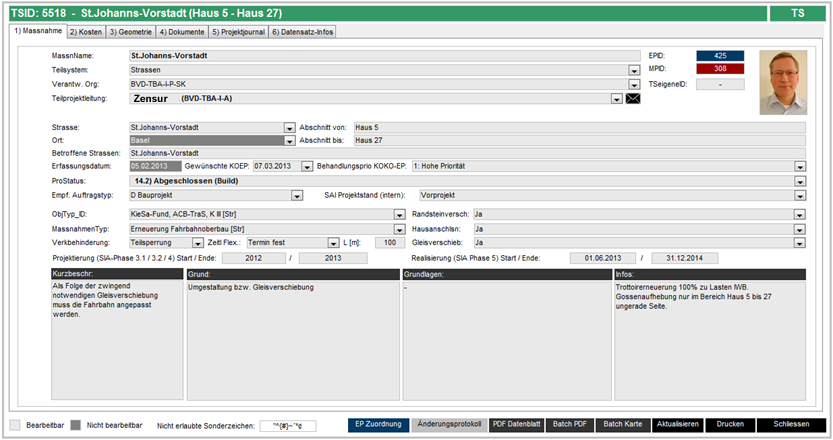Expand the Teilsystem dropdown
Image resolution: width=833 pixels, height=440 pixels.
pyautogui.click(x=634, y=71)
